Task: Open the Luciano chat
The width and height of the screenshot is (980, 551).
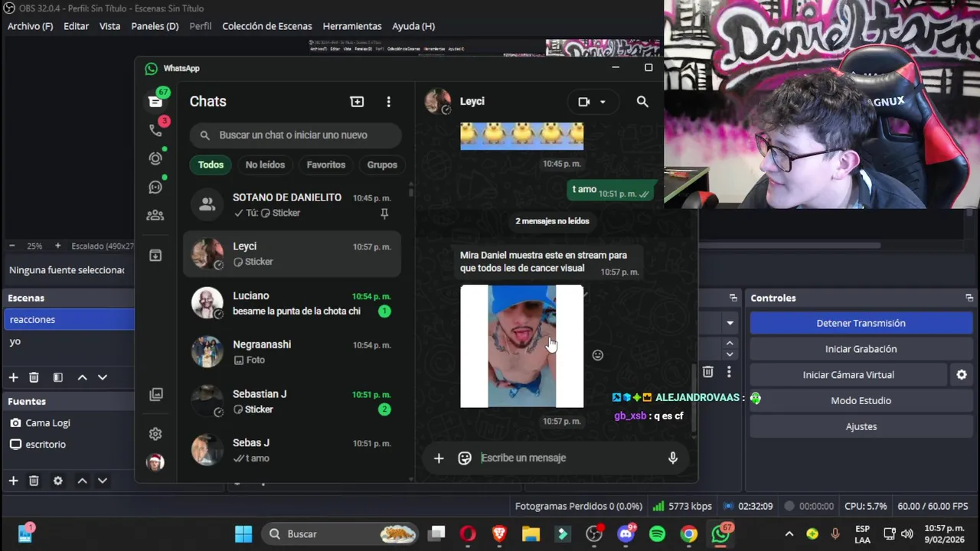Action: pyautogui.click(x=292, y=303)
